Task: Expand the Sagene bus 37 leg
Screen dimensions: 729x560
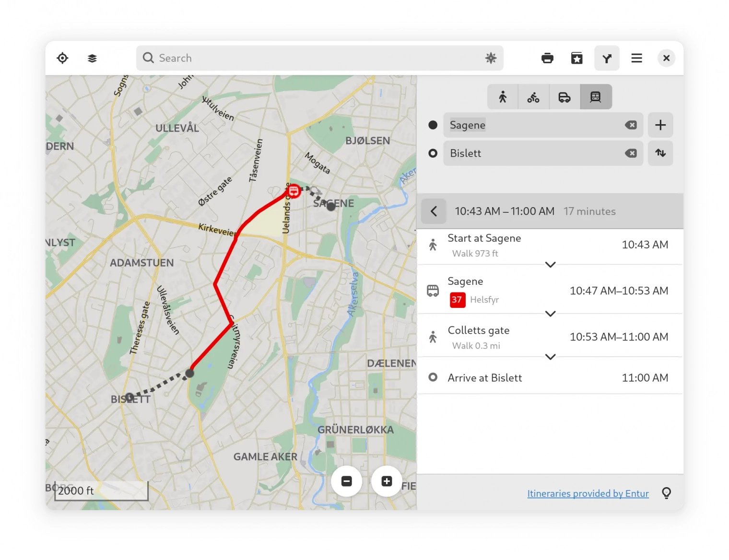Action: point(551,314)
